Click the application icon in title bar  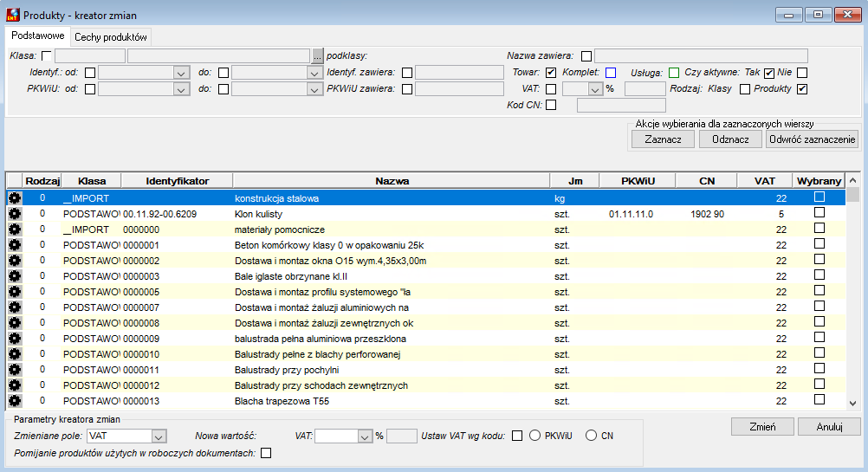12,15
